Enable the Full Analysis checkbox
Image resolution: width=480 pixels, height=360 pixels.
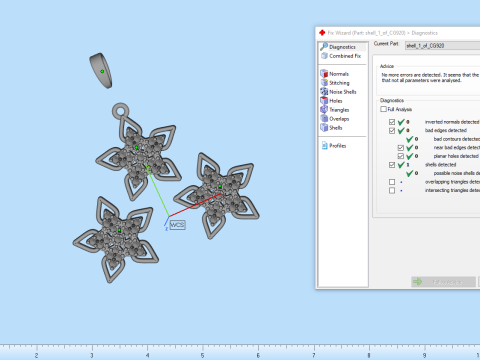(384, 109)
